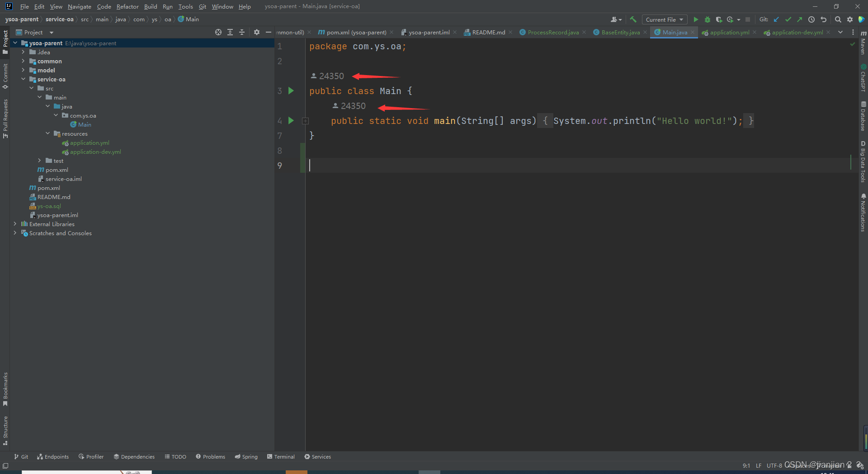Open the Bookmarks tool window
The image size is (868, 474).
click(5, 389)
